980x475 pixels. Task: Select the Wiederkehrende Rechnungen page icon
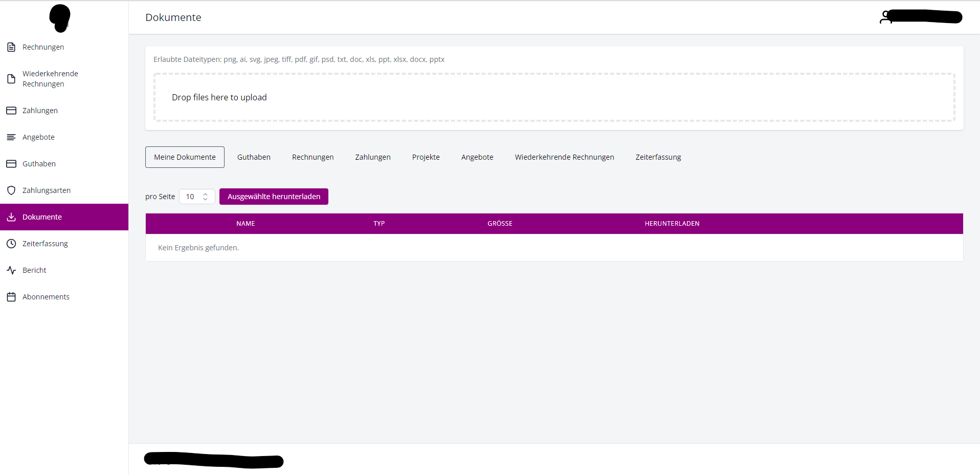[11, 78]
